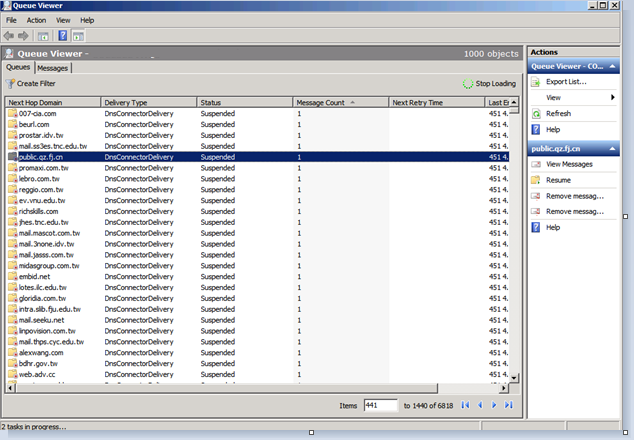Click the vertical scrollbar up arrow

514,102
